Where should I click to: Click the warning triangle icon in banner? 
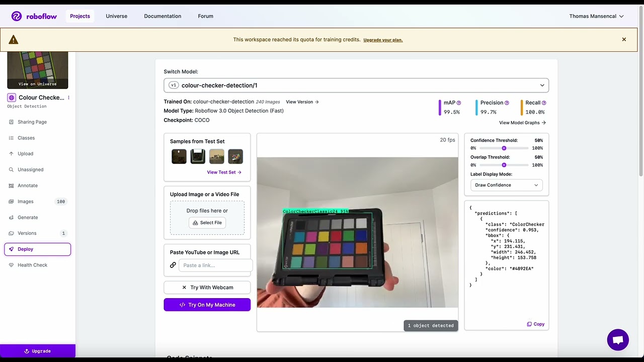14,40
